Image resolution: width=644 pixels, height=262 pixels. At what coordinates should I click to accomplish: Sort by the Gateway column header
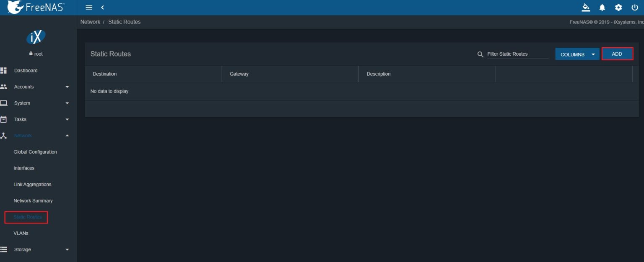(x=239, y=74)
